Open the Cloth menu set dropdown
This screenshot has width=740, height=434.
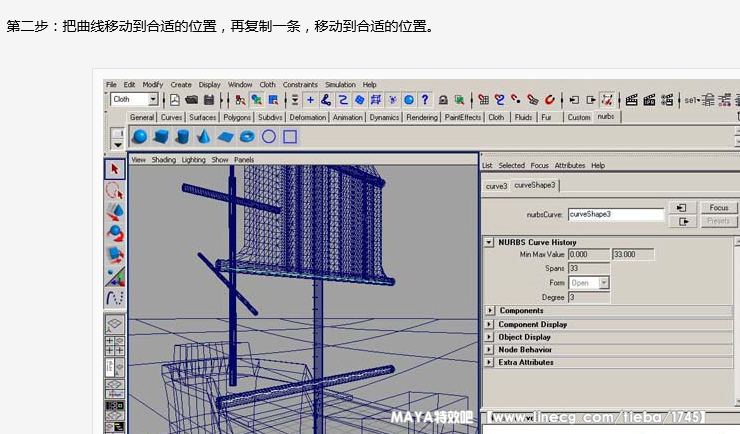pyautogui.click(x=153, y=100)
